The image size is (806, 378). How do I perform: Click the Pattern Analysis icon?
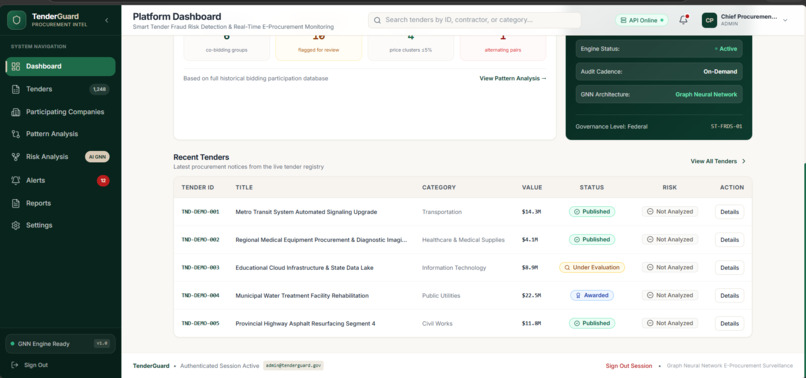(x=16, y=134)
